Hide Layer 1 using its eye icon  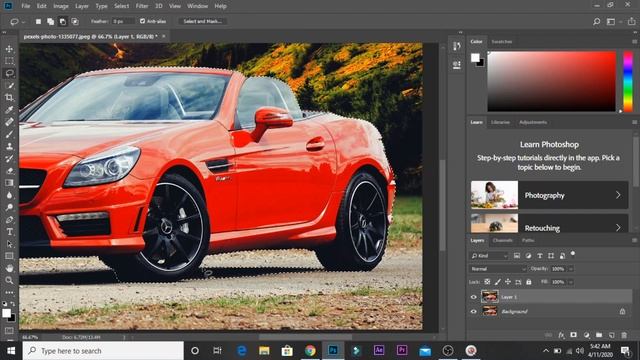(473, 297)
